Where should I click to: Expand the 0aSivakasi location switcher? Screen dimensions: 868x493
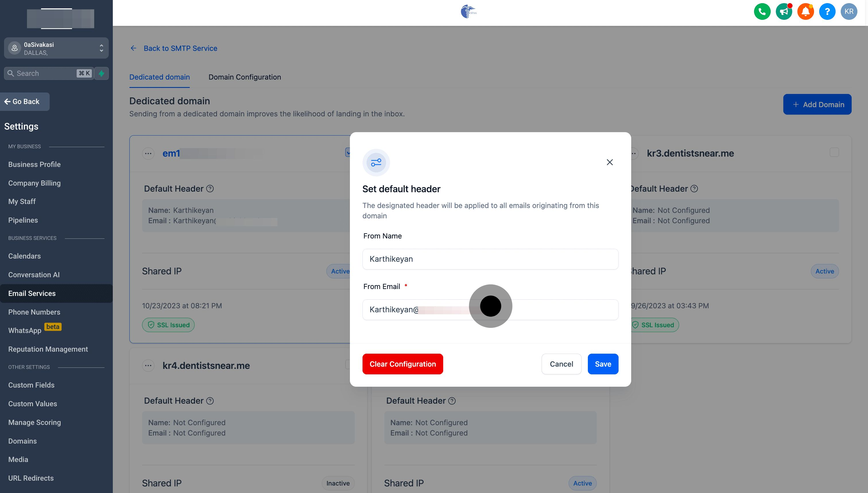coord(56,48)
